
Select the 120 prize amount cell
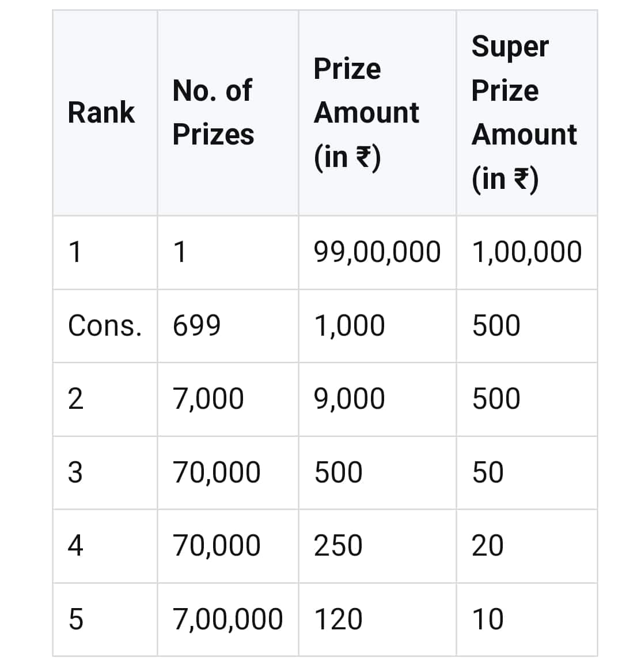378,619
